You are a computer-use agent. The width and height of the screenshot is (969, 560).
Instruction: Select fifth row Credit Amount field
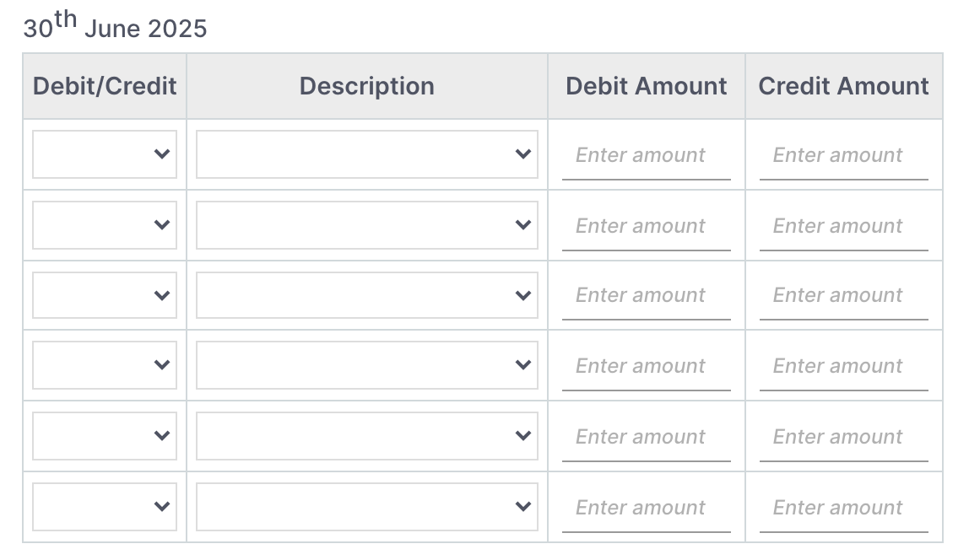click(843, 437)
